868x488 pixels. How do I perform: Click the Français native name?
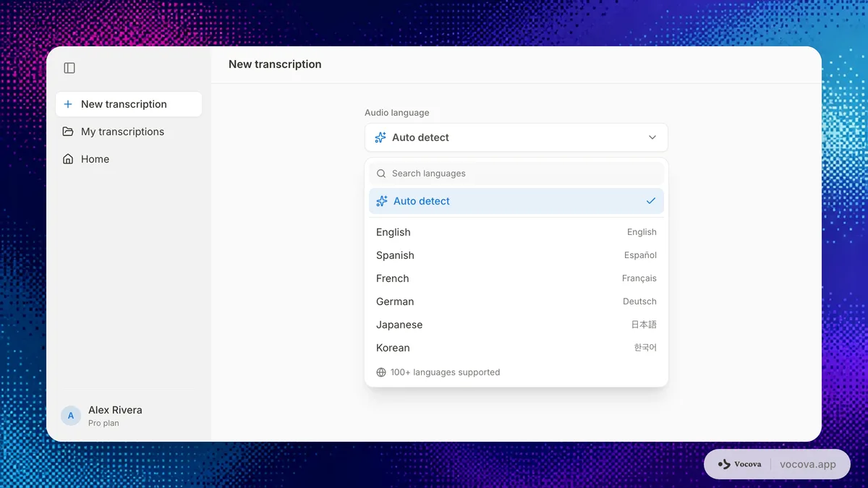[x=639, y=278]
